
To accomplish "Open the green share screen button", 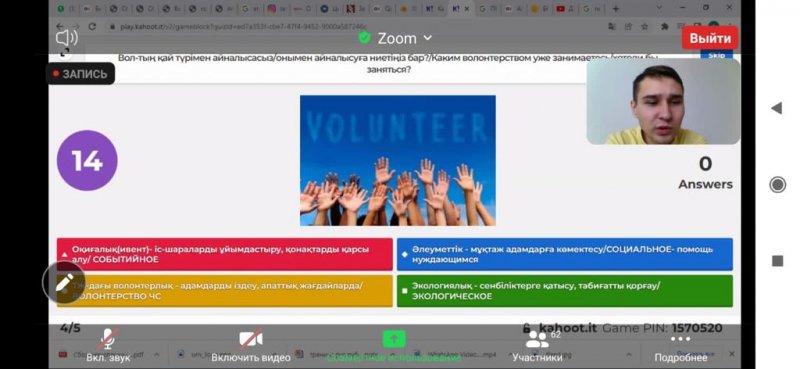I will (x=394, y=339).
